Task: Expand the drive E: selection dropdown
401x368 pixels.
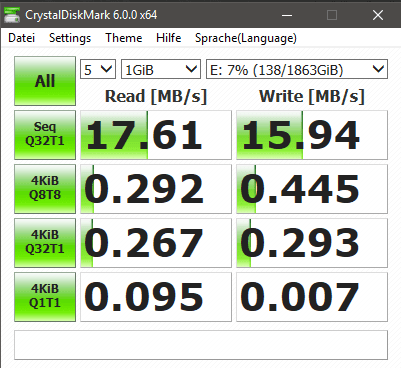Action: (x=297, y=69)
